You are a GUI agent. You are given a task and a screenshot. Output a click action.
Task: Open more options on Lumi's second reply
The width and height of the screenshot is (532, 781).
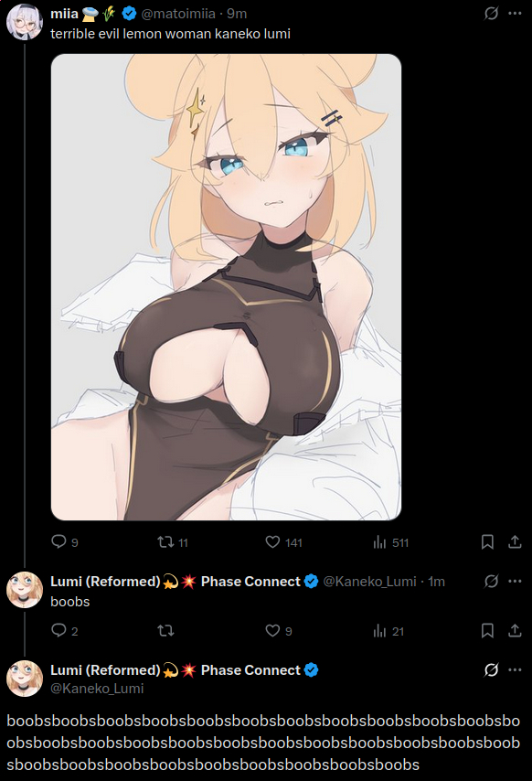pyautogui.click(x=515, y=670)
